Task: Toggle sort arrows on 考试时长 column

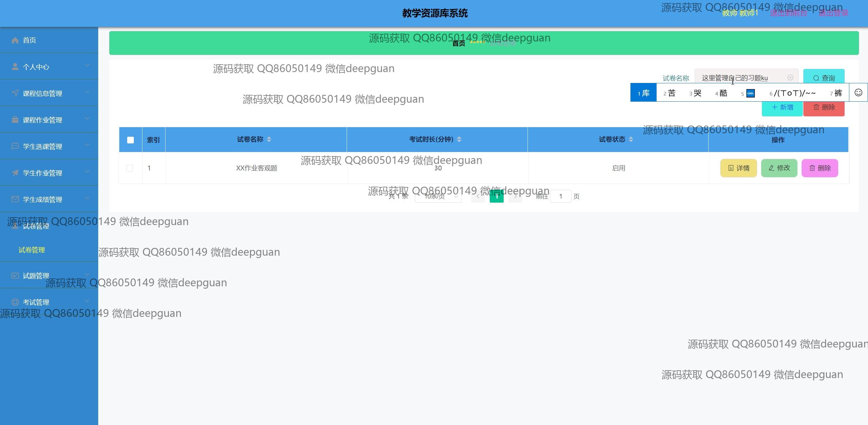Action: 459,139
